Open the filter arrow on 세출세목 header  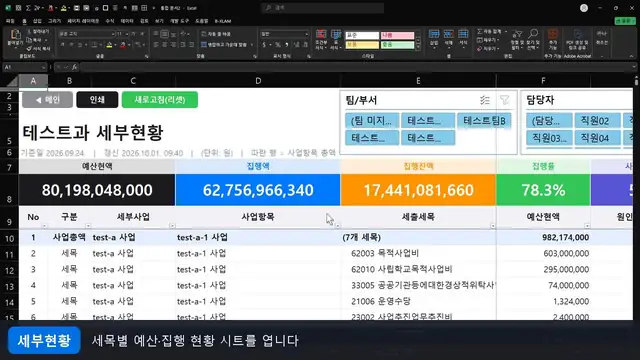(x=493, y=226)
